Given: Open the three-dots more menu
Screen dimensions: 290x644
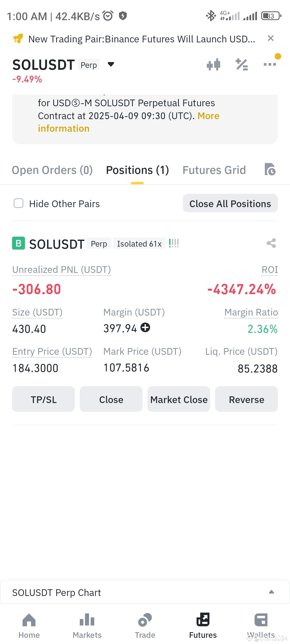Looking at the screenshot, I should (270, 64).
